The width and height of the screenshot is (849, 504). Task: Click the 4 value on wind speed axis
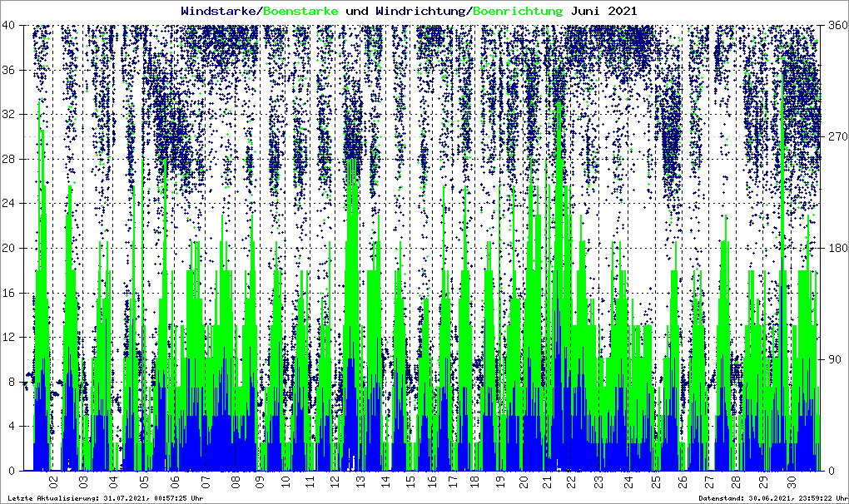12,426
